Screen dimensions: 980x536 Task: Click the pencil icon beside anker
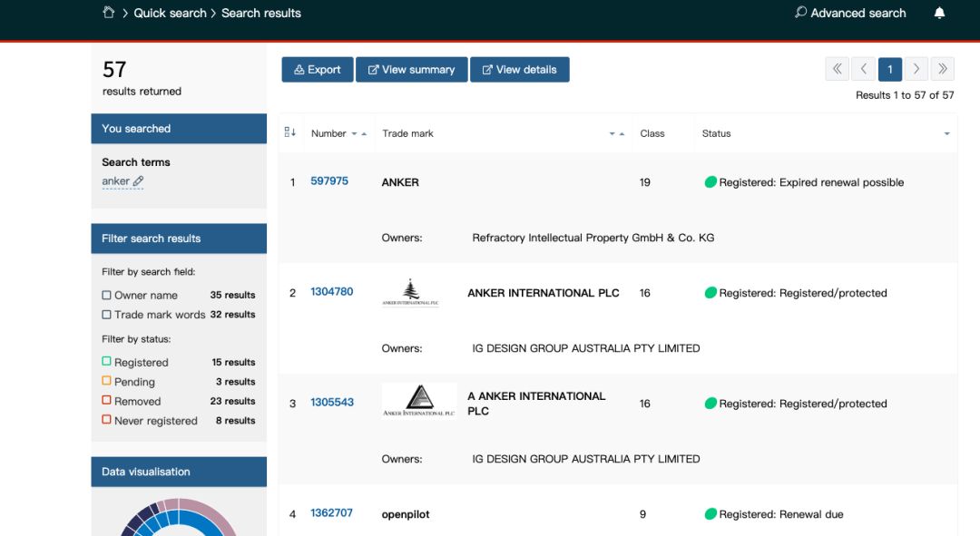tap(138, 181)
